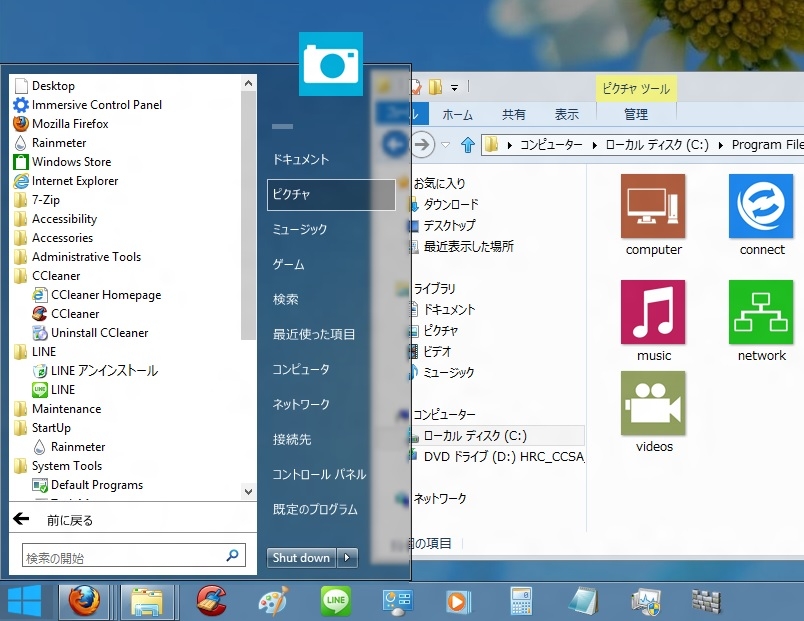
Task: Open the computer folder icon
Action: point(653,206)
